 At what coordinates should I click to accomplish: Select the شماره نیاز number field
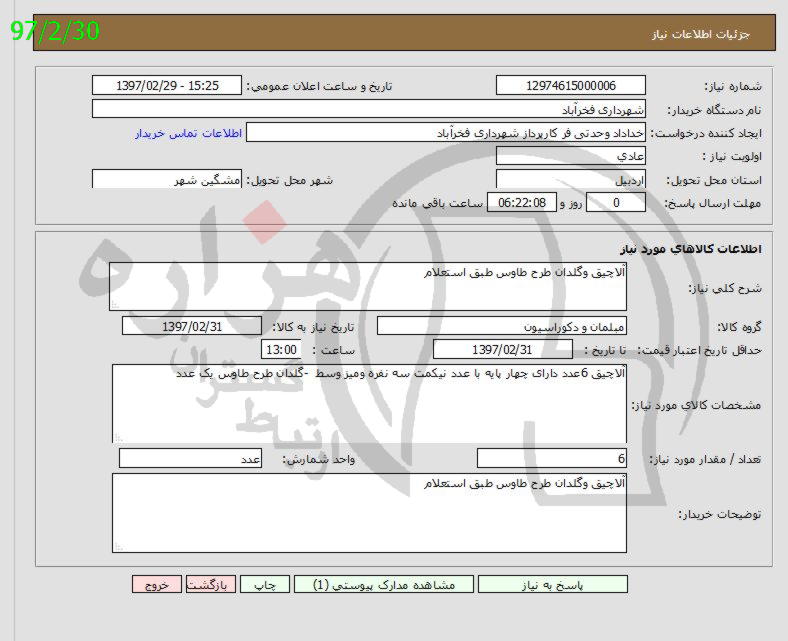coord(570,86)
